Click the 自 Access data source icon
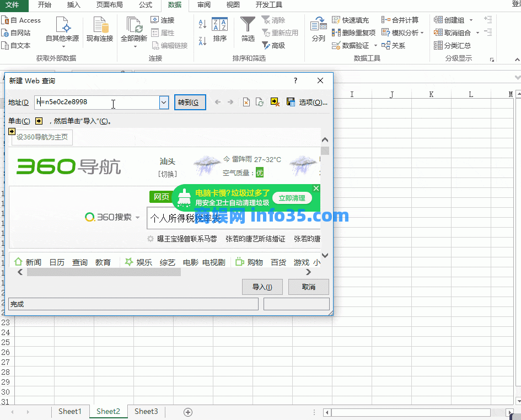 [x=5, y=20]
